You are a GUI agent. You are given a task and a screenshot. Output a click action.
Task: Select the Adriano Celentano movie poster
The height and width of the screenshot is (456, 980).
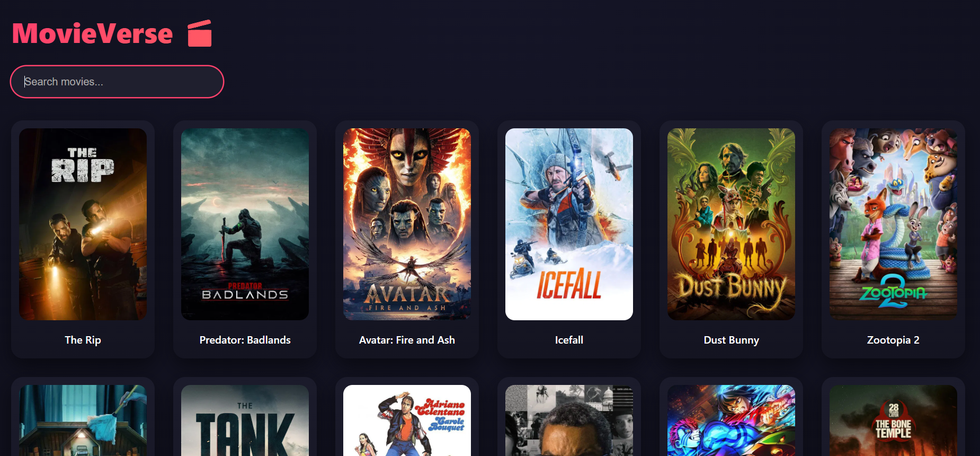click(x=407, y=421)
